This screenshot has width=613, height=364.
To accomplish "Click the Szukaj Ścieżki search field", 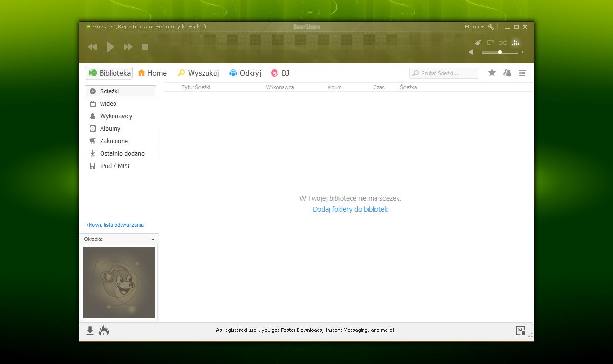I will (444, 73).
